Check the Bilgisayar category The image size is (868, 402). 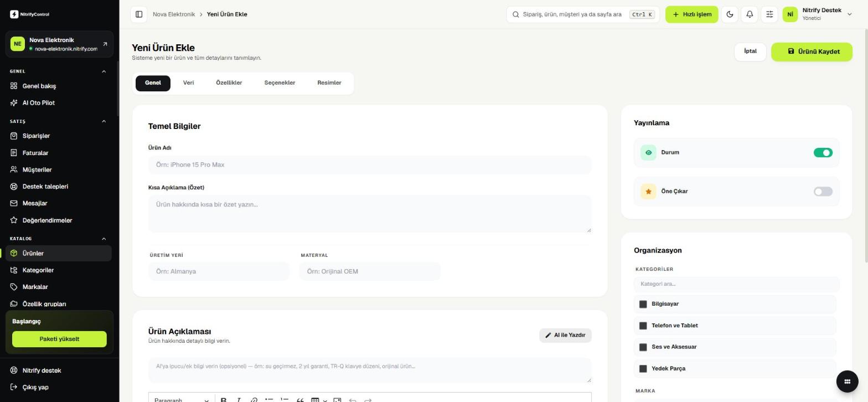click(x=643, y=304)
